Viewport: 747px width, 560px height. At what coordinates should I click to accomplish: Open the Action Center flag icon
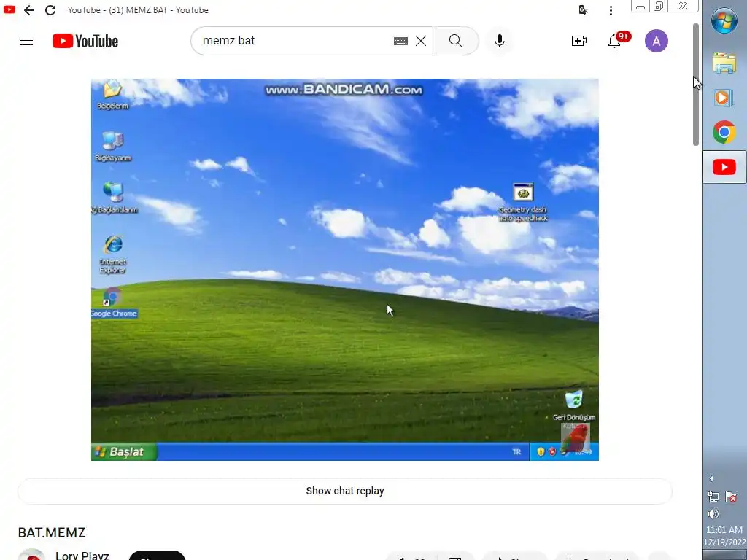(x=731, y=497)
